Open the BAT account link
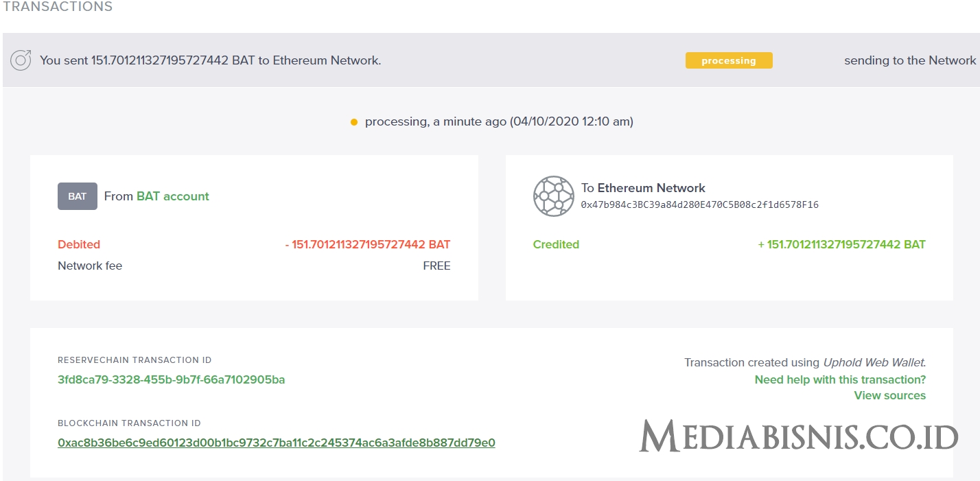This screenshot has width=980, height=481. tap(172, 196)
